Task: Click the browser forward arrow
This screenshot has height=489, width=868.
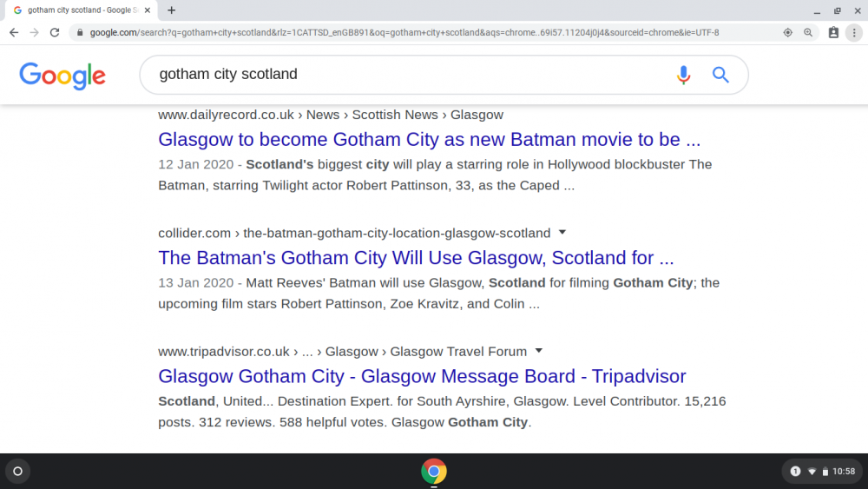Action: pos(35,33)
